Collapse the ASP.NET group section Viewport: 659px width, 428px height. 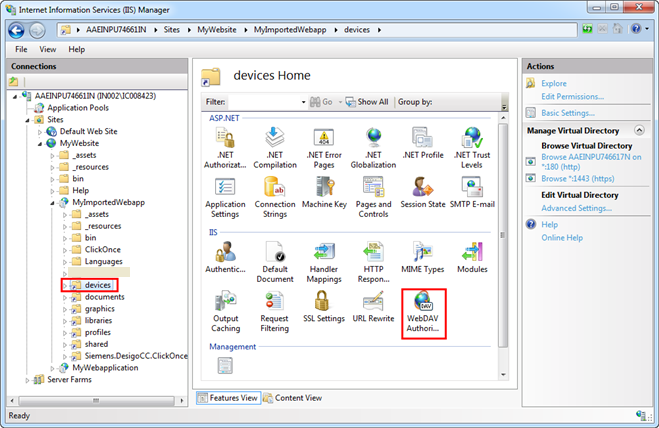coord(502,117)
